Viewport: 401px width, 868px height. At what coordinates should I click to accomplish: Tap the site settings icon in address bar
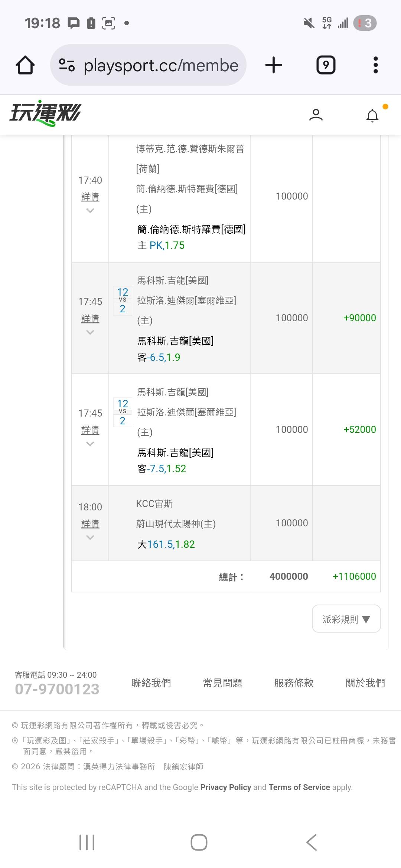tap(67, 65)
